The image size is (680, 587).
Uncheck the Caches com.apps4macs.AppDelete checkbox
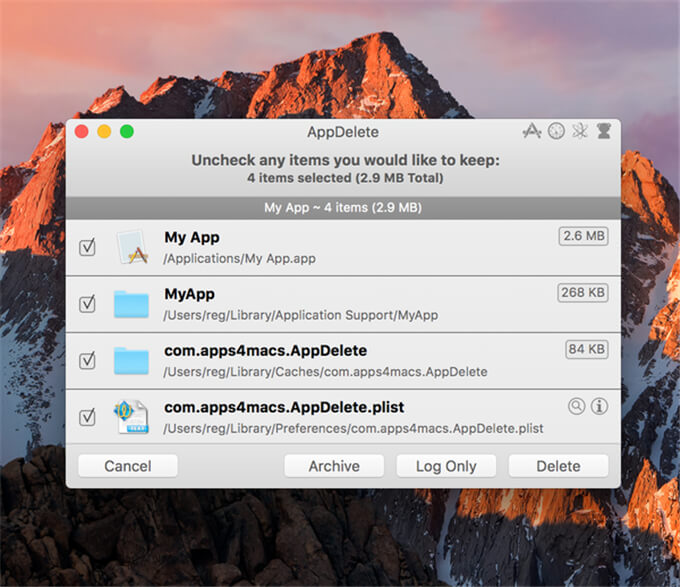[x=87, y=360]
